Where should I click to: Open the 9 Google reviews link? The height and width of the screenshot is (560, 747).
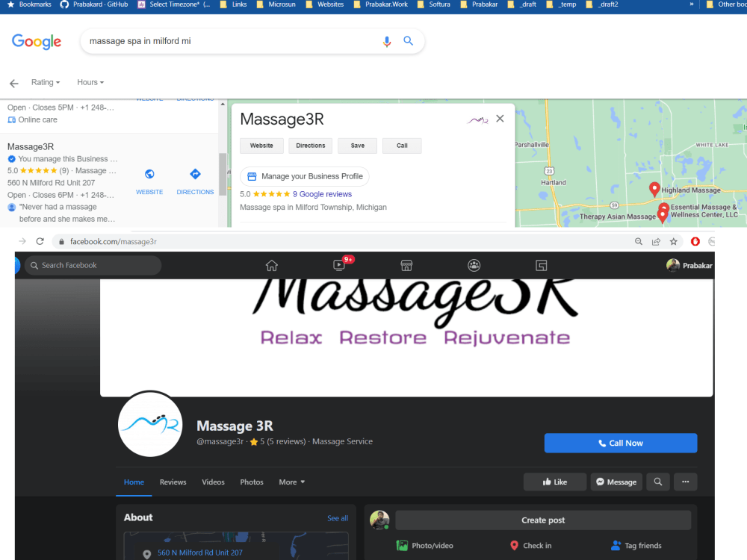click(322, 194)
